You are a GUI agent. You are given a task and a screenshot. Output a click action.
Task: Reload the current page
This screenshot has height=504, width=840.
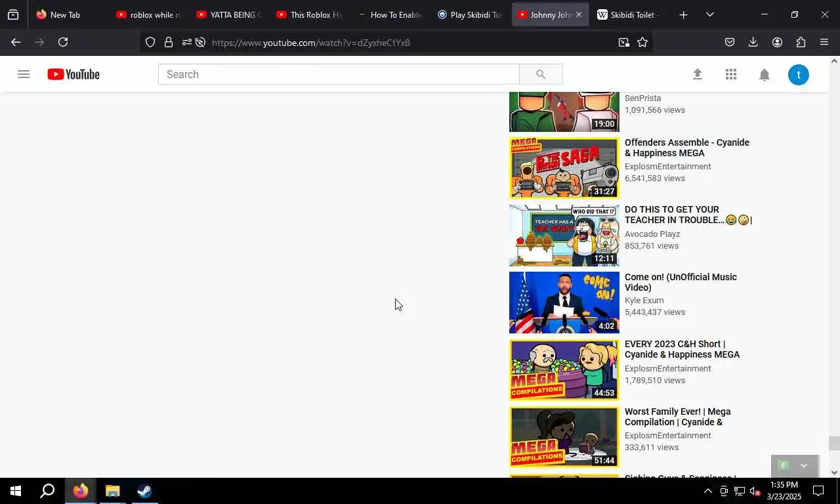tap(63, 42)
